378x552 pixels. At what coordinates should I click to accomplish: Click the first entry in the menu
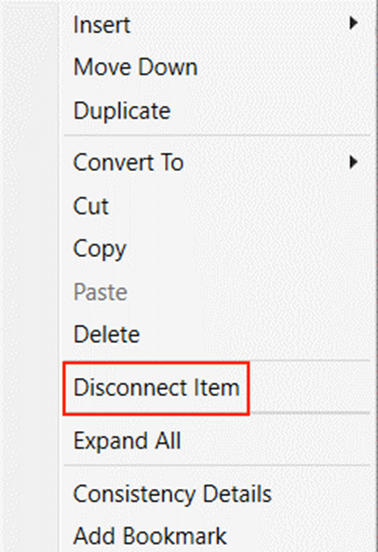pos(102,25)
